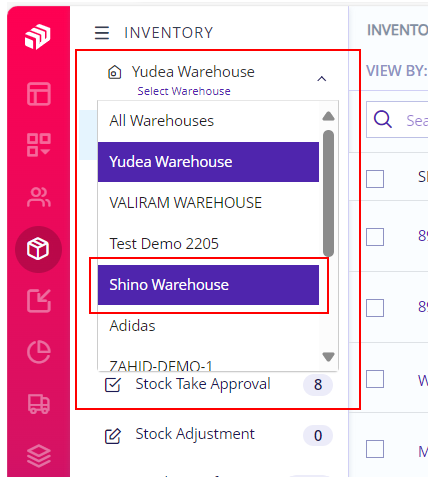Tick the first checkbox in inventory list
440x477 pixels.
[375, 179]
